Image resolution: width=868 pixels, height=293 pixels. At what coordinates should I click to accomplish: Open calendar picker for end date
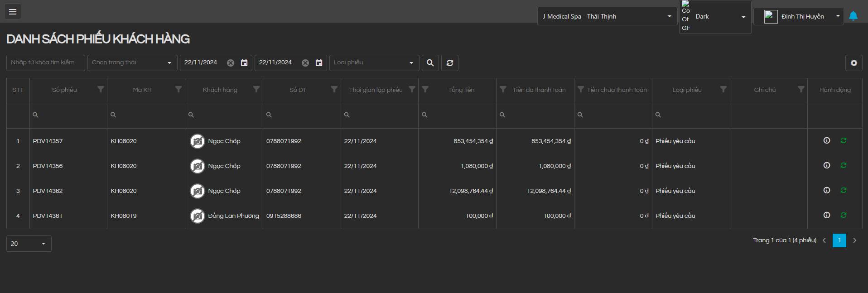click(x=319, y=63)
